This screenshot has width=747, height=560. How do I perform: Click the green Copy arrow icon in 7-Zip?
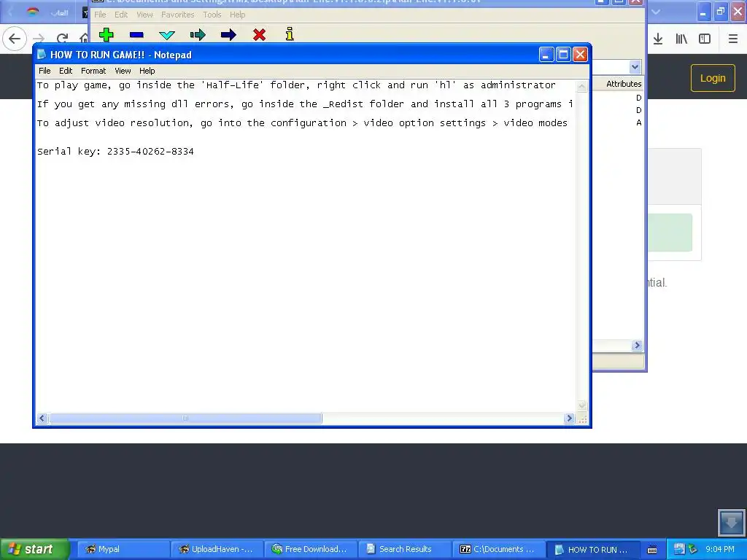click(198, 35)
